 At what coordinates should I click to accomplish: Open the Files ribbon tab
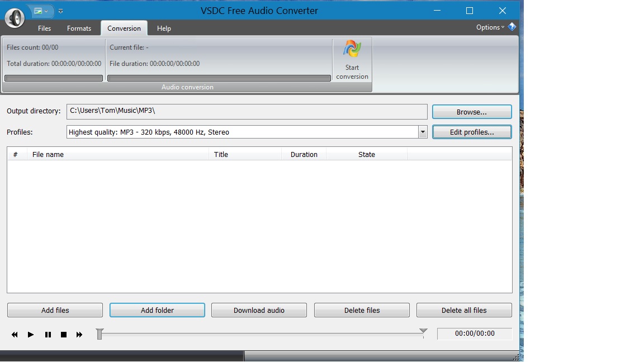coord(44,28)
